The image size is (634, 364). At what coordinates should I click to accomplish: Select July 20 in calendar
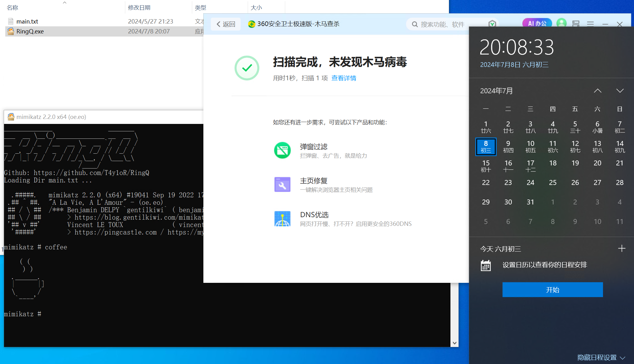597,163
